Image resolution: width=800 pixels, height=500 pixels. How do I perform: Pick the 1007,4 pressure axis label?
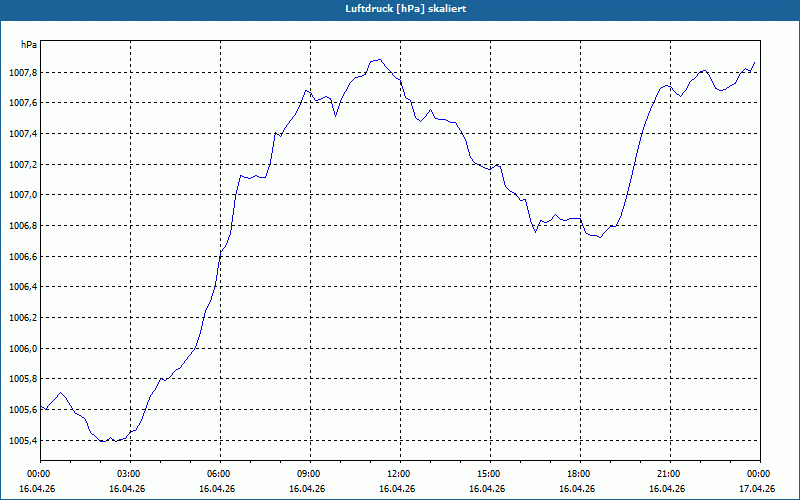pos(23,134)
